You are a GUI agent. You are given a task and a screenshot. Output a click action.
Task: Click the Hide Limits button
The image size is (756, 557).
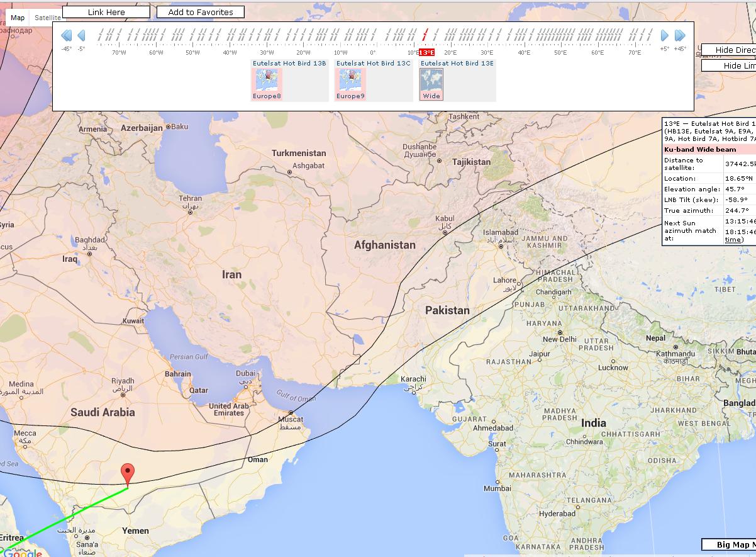pos(729,65)
